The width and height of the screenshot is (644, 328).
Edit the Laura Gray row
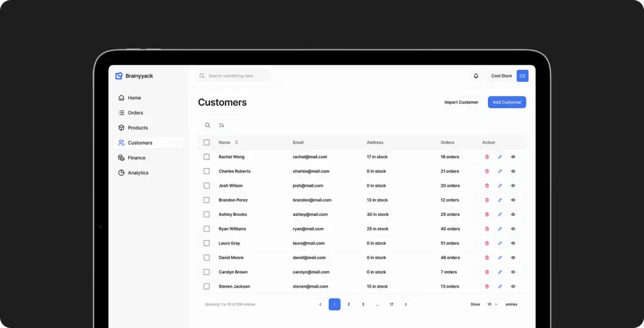500,243
